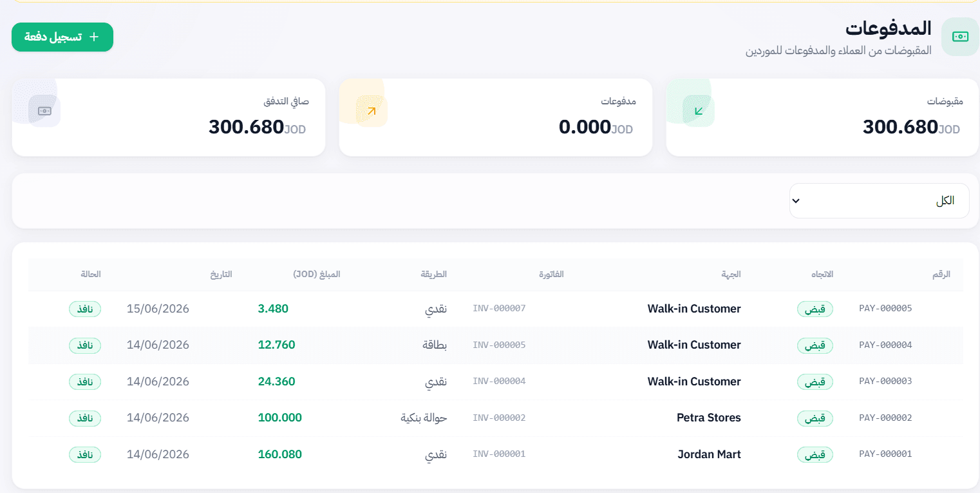Viewport: 980px width, 493px height.
Task: Click the الطريقة column header
Action: click(x=433, y=274)
